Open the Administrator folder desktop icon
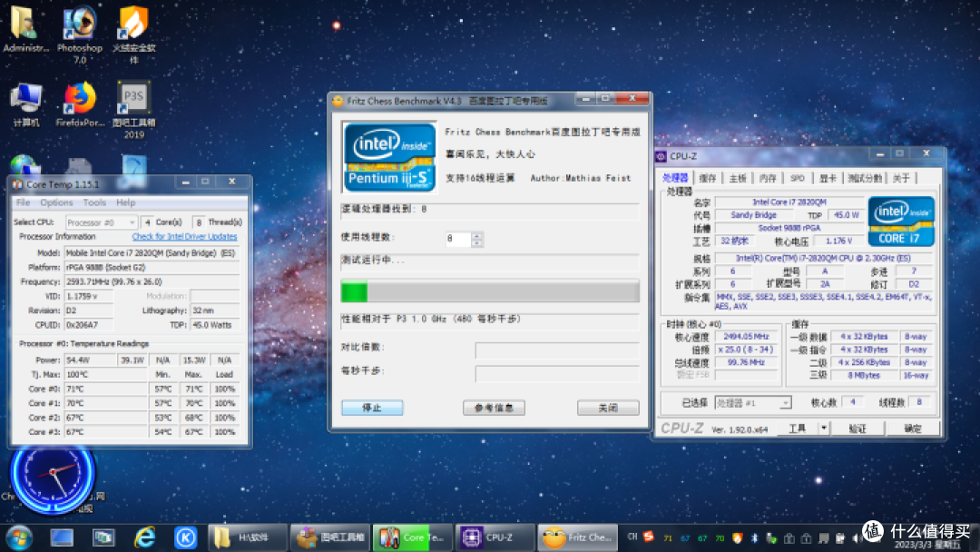Viewport: 980px width, 552px height. pos(25,28)
